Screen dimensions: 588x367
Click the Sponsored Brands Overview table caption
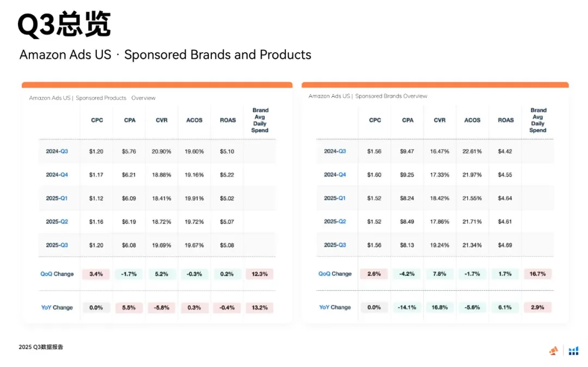pyautogui.click(x=367, y=96)
